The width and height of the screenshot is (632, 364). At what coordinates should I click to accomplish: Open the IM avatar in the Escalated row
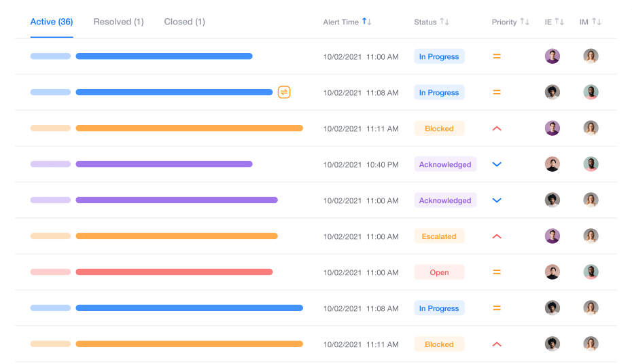(591, 236)
